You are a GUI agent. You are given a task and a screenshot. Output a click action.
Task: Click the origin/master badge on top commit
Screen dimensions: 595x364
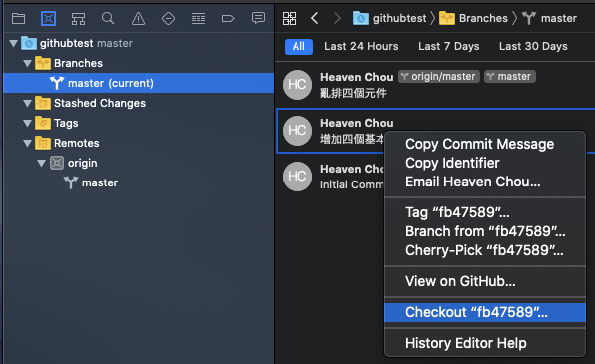tap(439, 76)
